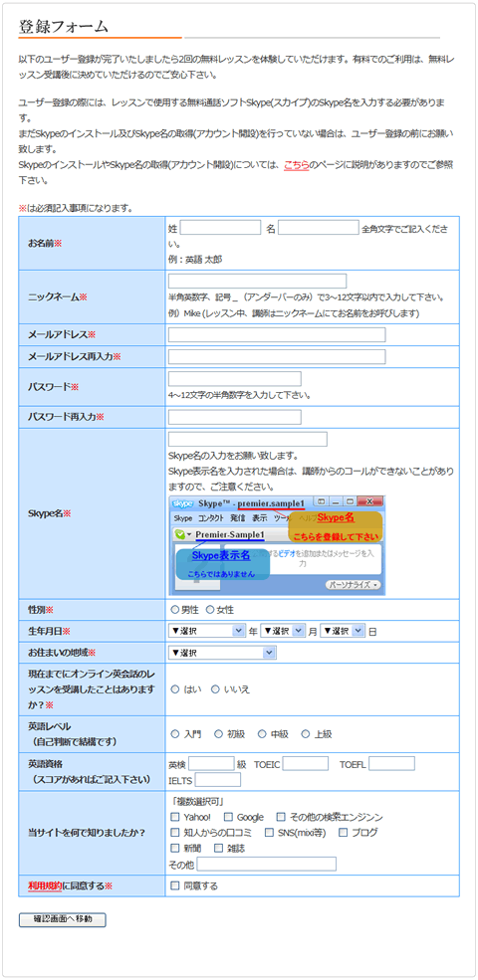Click the 「複数選択可」 note text
The image size is (478, 980).
[196, 801]
